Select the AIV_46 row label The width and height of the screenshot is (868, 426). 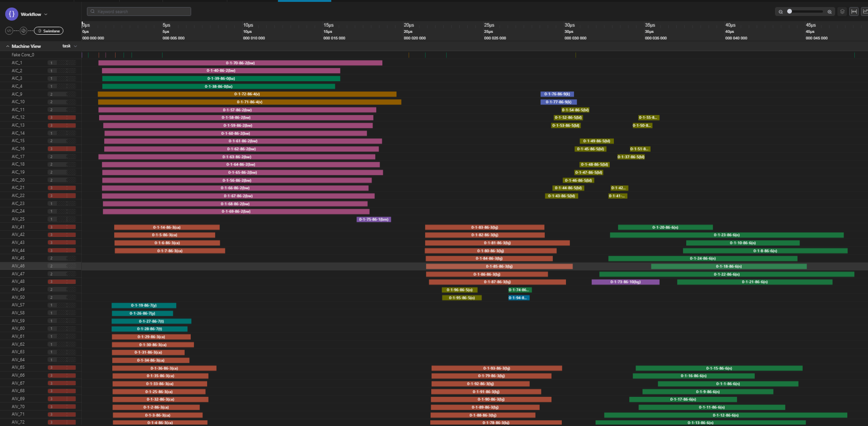click(18, 266)
